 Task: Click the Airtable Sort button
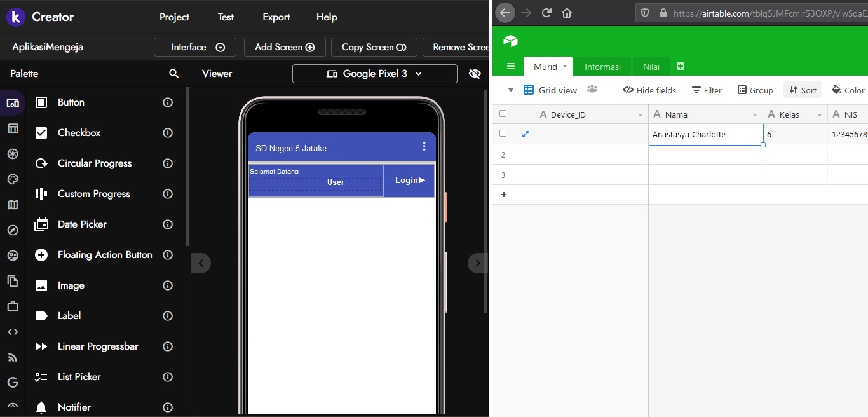(803, 90)
